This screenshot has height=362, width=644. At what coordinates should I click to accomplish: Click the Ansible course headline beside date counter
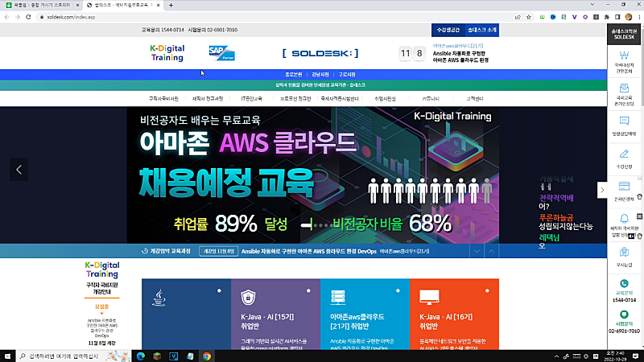coord(460,56)
